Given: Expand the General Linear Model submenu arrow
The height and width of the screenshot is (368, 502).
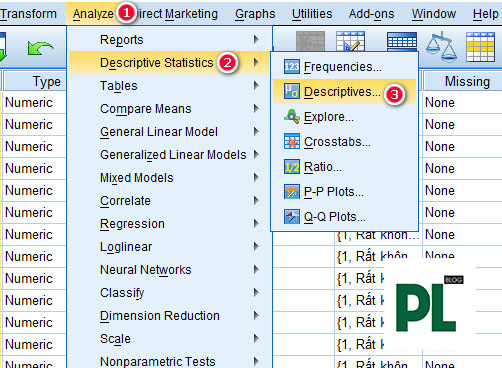Looking at the screenshot, I should coord(256,131).
